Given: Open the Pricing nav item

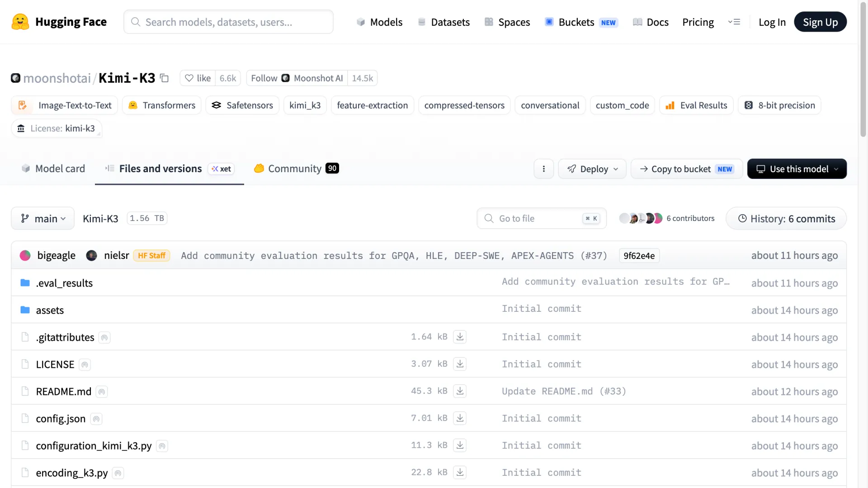Looking at the screenshot, I should 698,22.
